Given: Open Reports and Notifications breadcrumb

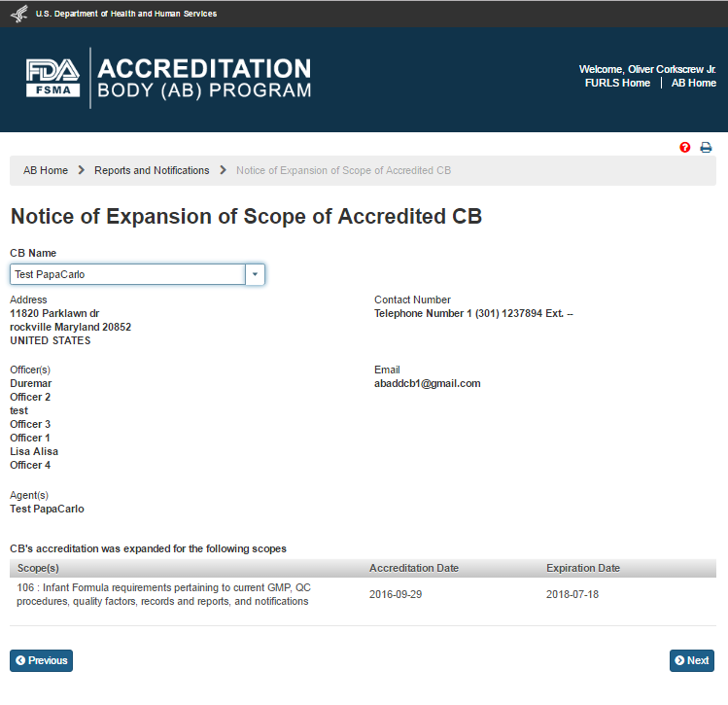Looking at the screenshot, I should coord(152,170).
